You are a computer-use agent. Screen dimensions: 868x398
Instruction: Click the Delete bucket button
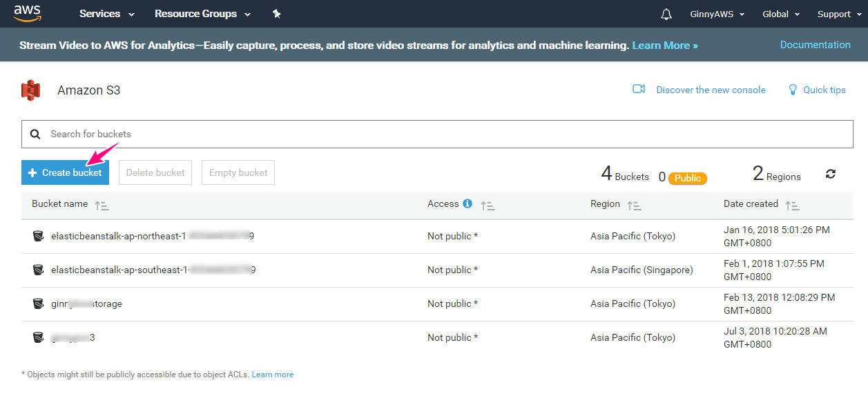[155, 172]
